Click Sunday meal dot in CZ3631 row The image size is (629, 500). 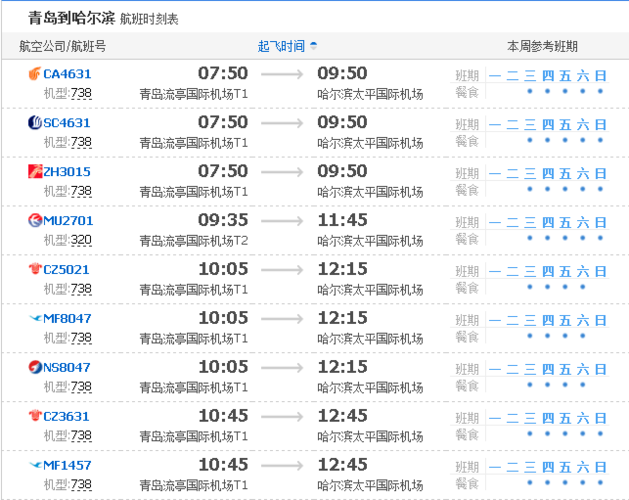pyautogui.click(x=600, y=433)
